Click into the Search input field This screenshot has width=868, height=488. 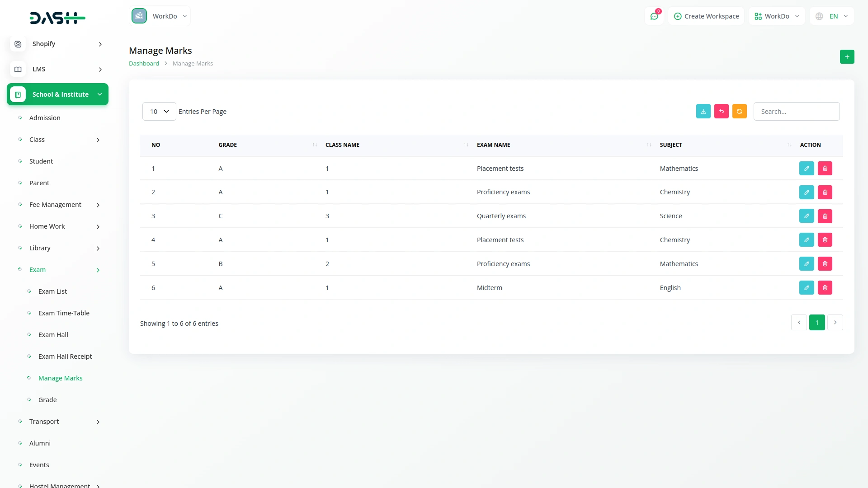[796, 112]
